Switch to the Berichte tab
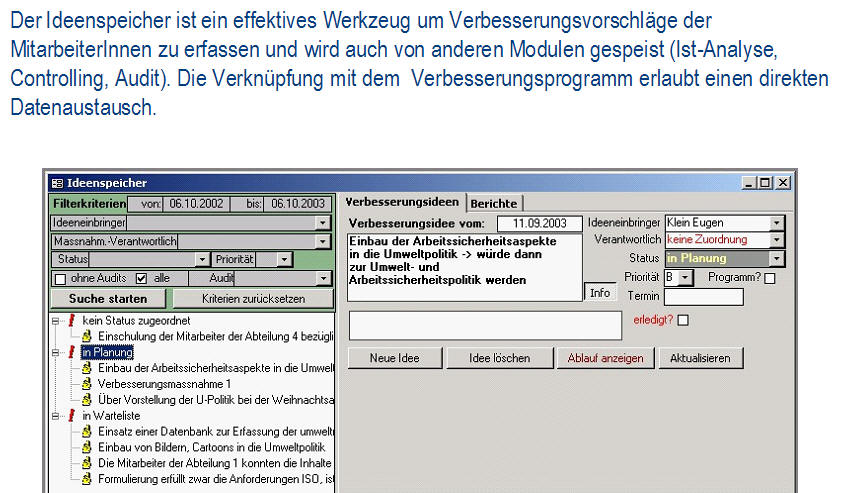 [x=494, y=203]
